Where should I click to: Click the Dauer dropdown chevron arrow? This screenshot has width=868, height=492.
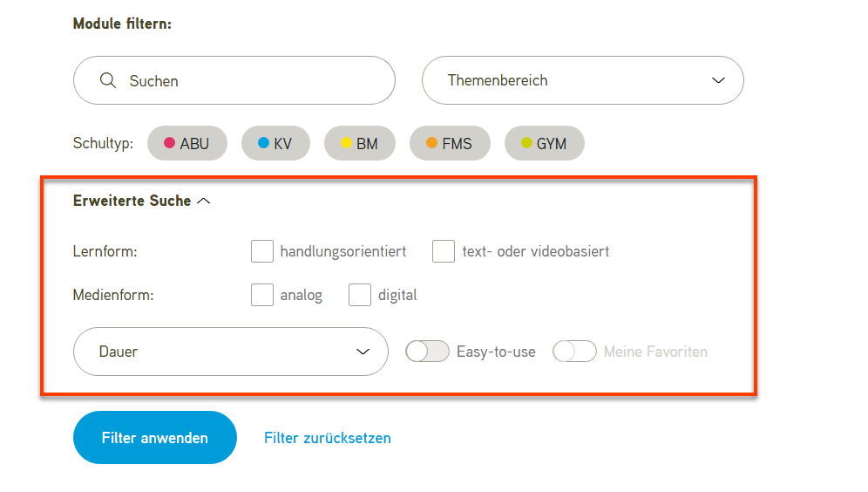tap(363, 352)
